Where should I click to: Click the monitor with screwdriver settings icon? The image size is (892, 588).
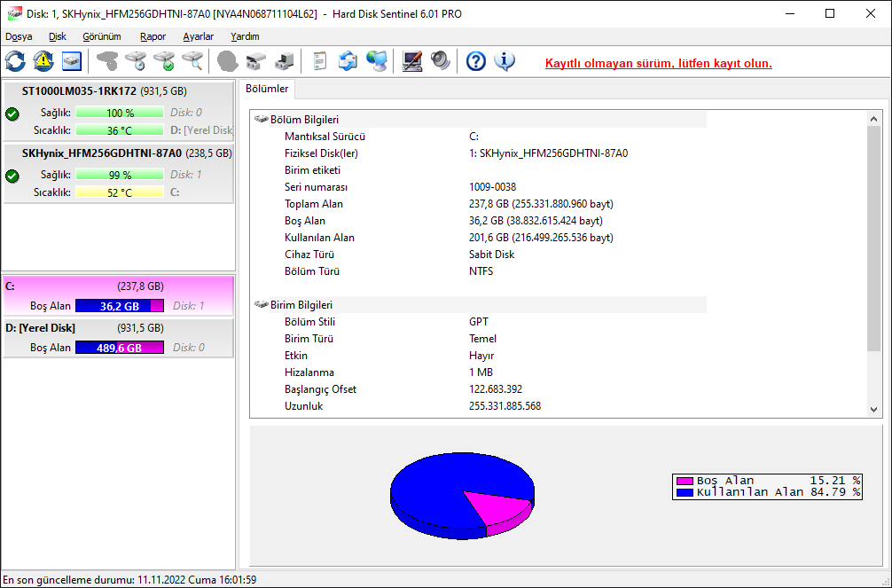(x=412, y=61)
